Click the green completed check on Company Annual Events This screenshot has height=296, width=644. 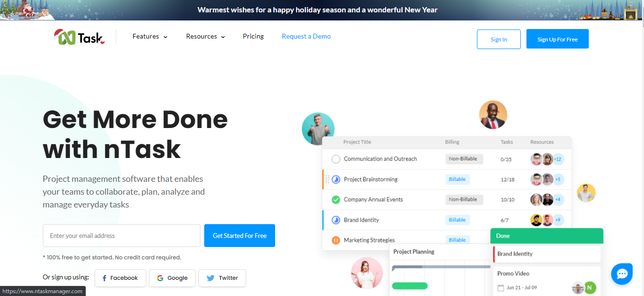tap(336, 200)
